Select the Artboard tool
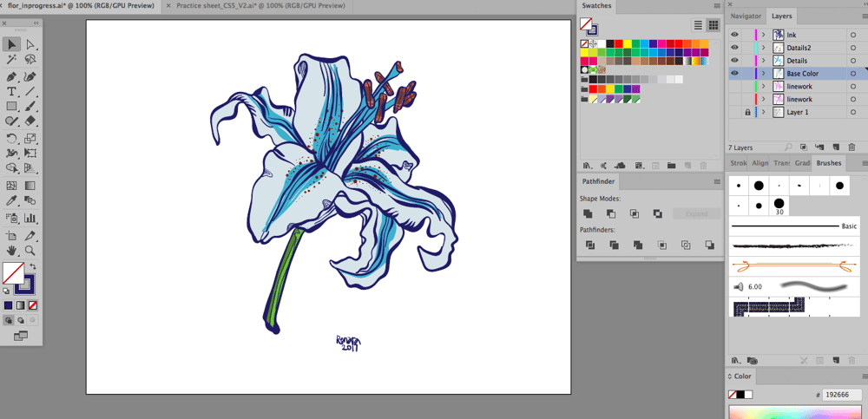The height and width of the screenshot is (419, 868). pyautogui.click(x=11, y=236)
